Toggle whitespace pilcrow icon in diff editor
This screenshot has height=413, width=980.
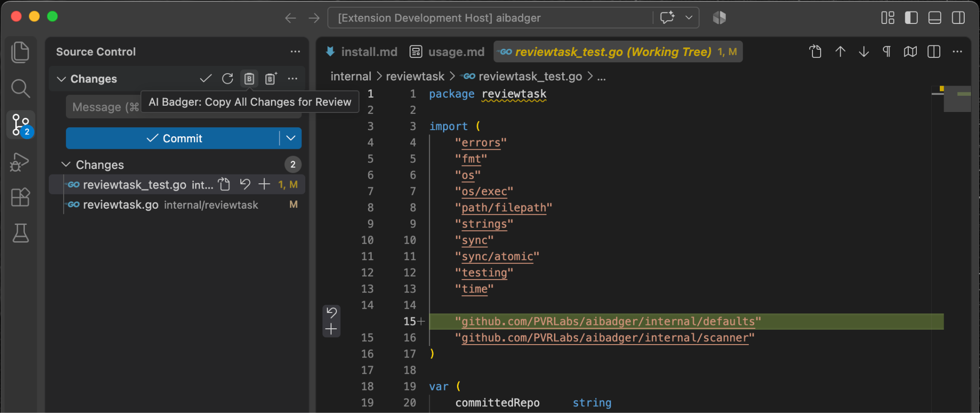(x=887, y=51)
